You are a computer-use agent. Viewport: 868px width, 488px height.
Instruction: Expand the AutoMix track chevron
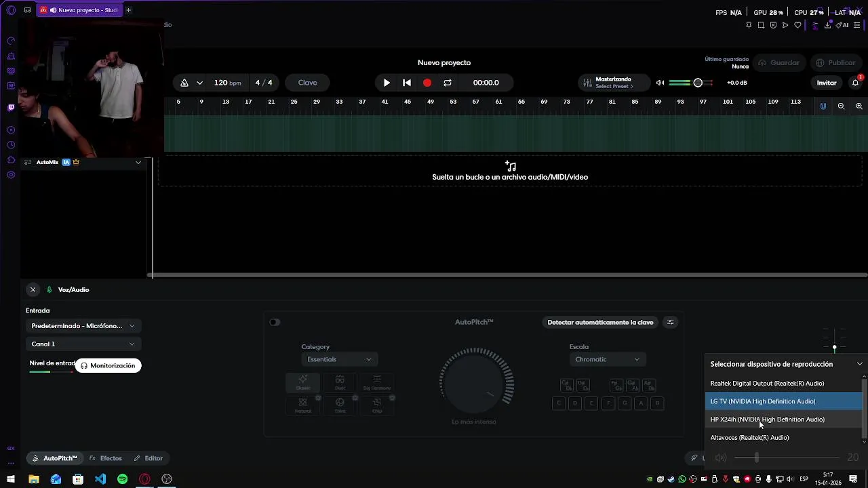coord(138,162)
